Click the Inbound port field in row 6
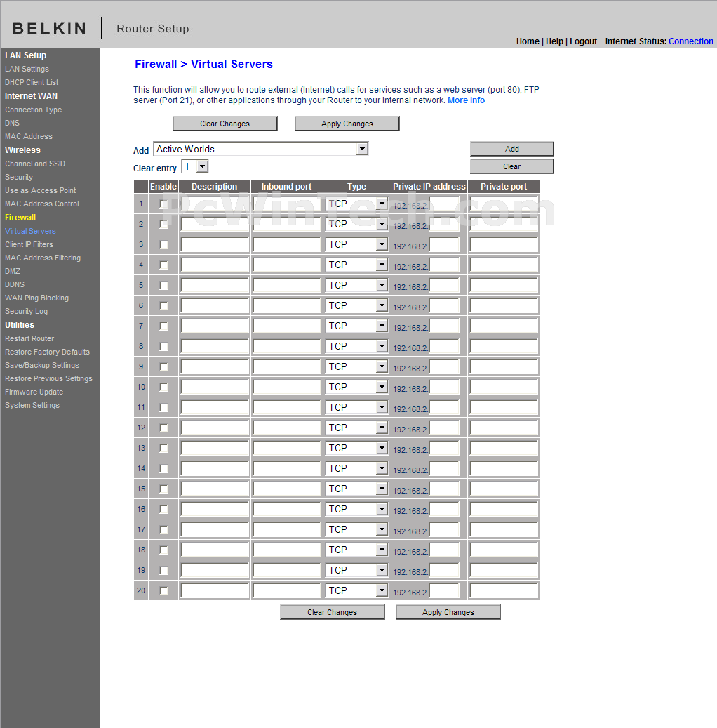Image resolution: width=717 pixels, height=728 pixels. click(x=287, y=305)
